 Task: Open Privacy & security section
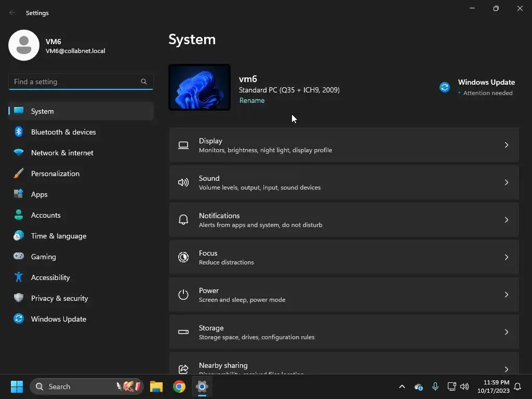[81, 298]
